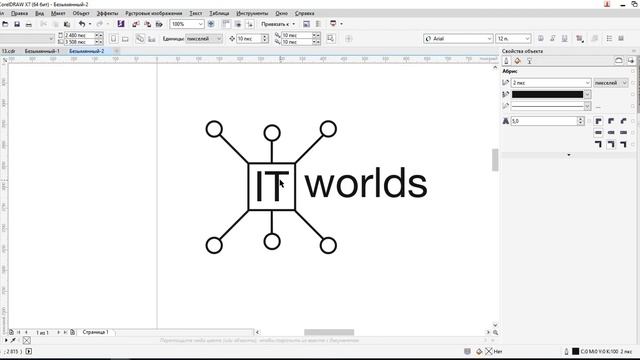Click the Undo arrow icon
Screen dimensions: 640x360
82,24
